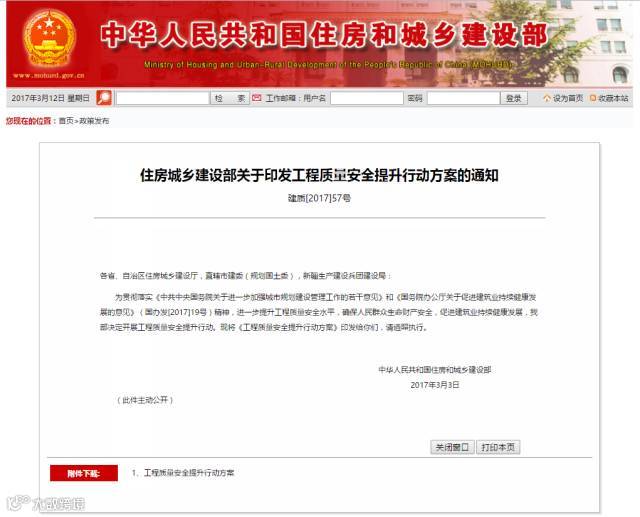
Task: Focus the 密码 password input field
Action: [463, 98]
